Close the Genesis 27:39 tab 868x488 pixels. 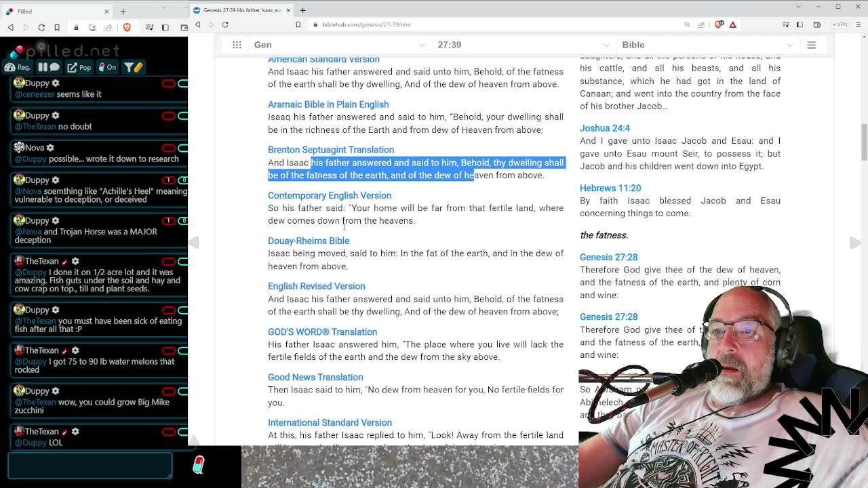point(288,10)
